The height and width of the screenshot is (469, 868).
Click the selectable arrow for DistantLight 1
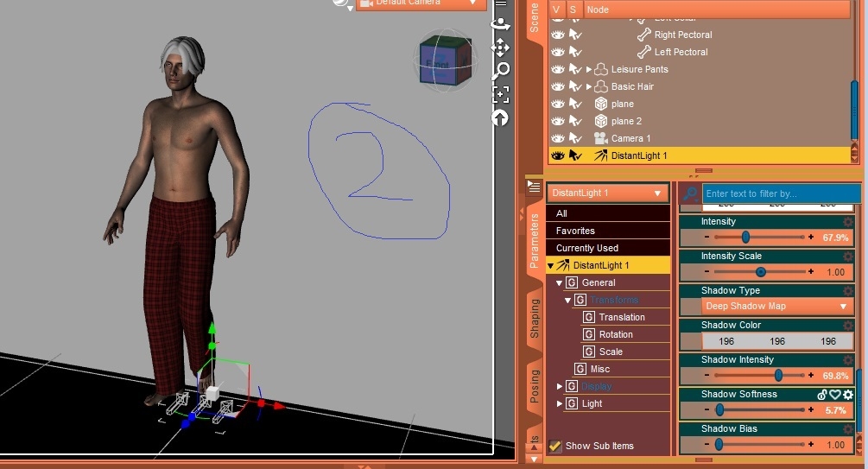click(x=576, y=155)
